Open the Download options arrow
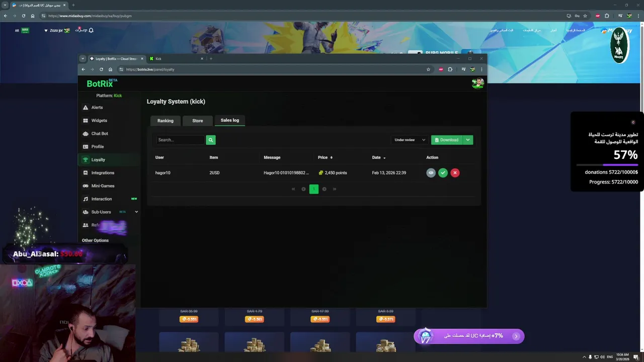The width and height of the screenshot is (644, 362). point(468,140)
